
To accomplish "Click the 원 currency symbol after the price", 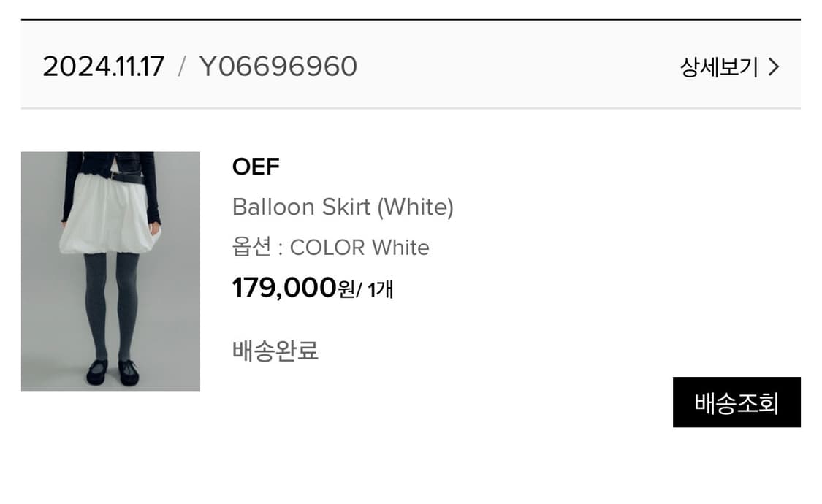I will click(346, 290).
